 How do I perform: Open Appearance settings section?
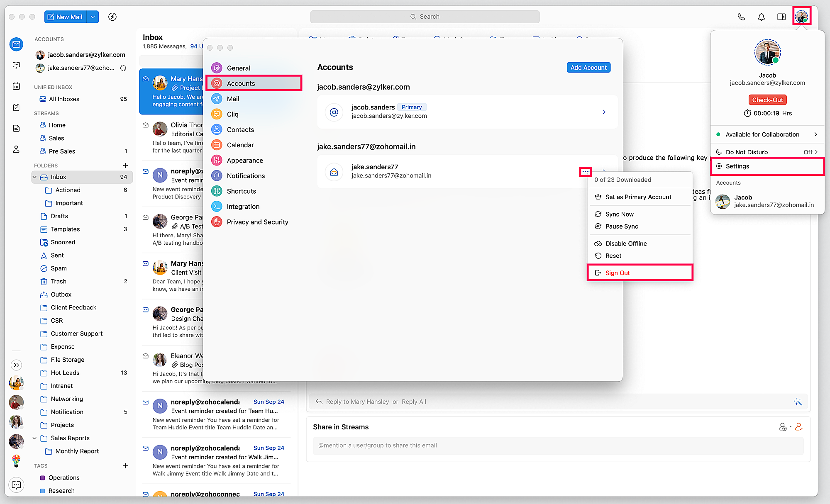point(245,161)
